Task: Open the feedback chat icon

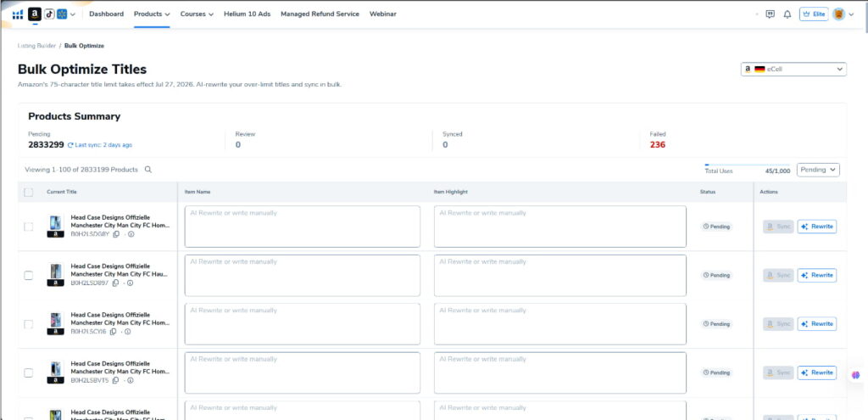Action: click(x=770, y=14)
